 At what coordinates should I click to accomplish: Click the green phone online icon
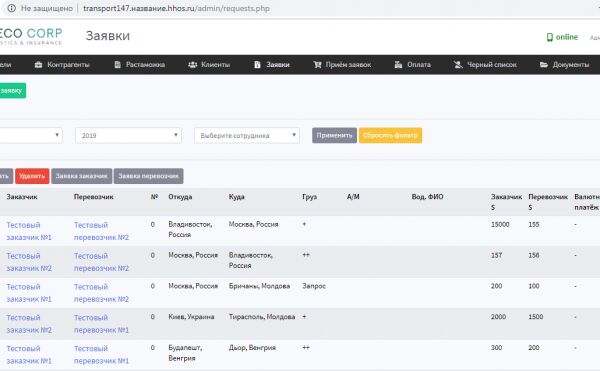[x=549, y=37]
